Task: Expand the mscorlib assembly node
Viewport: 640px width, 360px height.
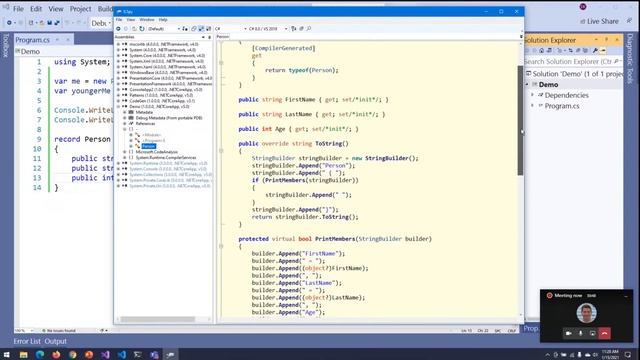Action: pyautogui.click(x=118, y=44)
